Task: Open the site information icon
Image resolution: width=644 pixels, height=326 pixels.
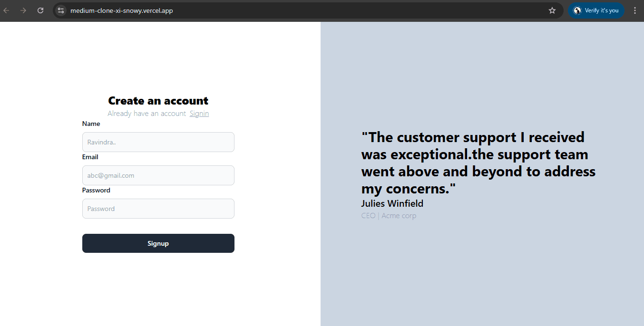Action: click(x=61, y=10)
